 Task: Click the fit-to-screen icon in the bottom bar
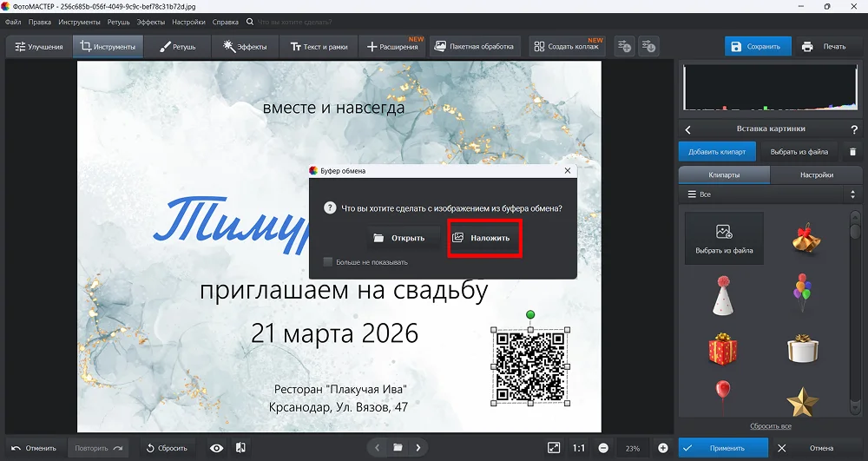[554, 448]
